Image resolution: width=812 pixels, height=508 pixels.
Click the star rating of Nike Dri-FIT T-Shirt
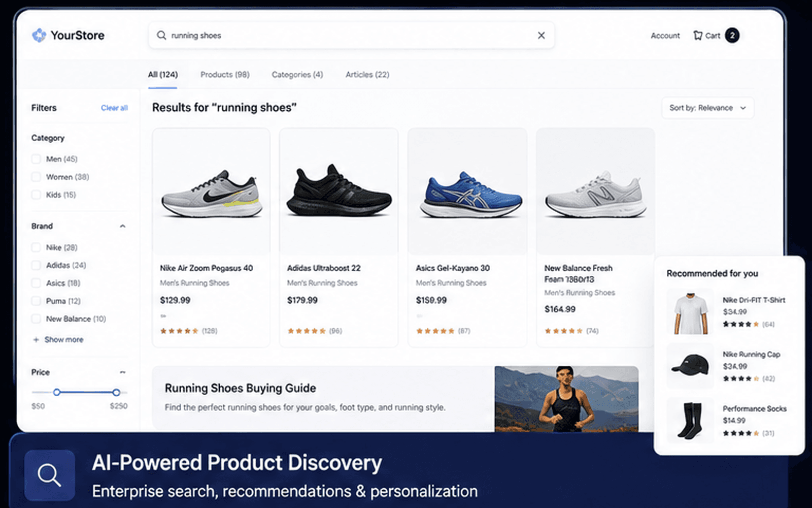[741, 324]
